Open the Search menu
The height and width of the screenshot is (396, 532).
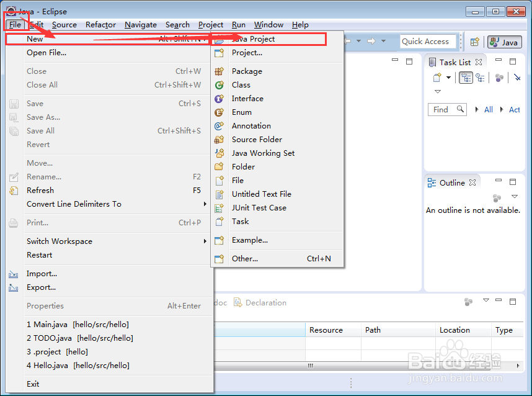[x=177, y=25]
